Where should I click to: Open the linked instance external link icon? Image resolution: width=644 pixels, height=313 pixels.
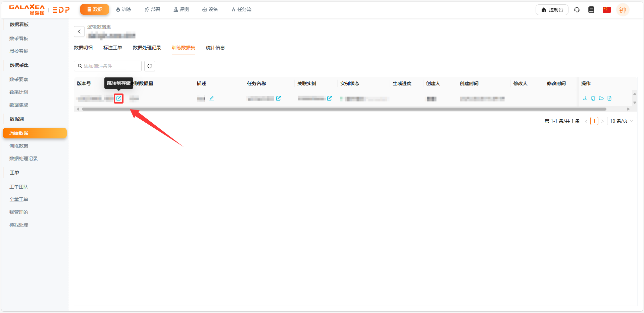coord(330,99)
